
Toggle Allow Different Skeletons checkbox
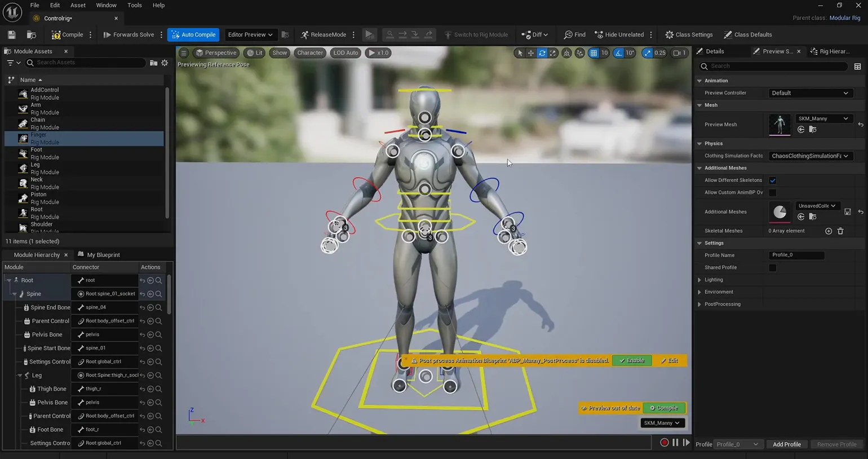tap(773, 180)
